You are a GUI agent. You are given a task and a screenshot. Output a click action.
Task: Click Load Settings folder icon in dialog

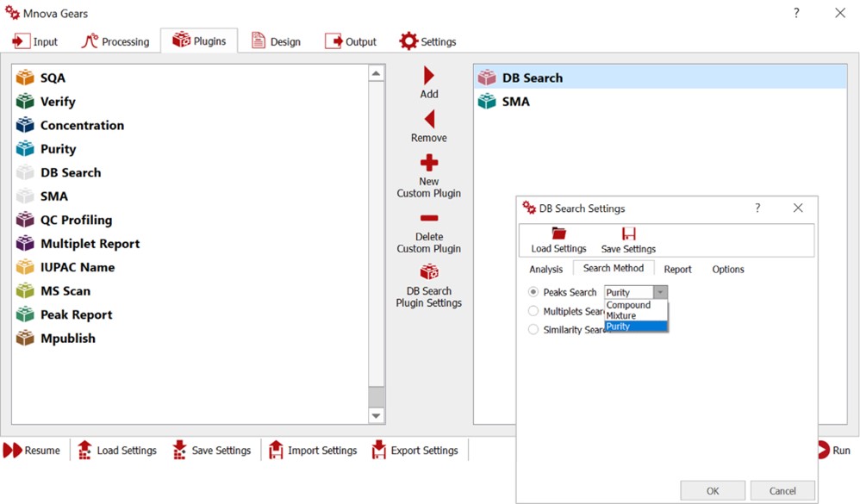[558, 233]
